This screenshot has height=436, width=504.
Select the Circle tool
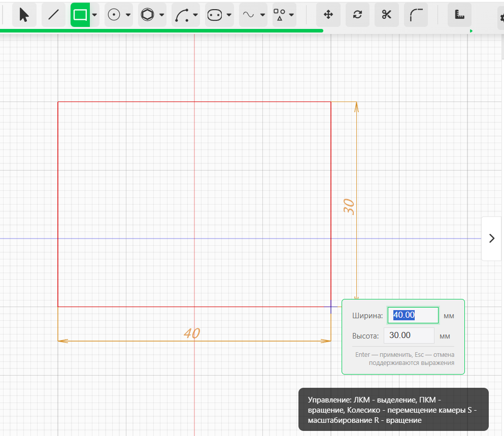pos(114,15)
